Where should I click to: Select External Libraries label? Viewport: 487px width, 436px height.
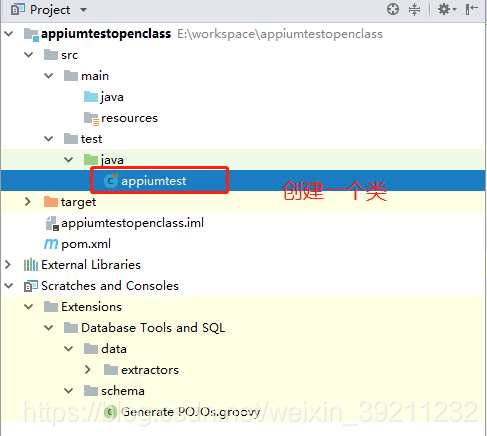pyautogui.click(x=91, y=265)
